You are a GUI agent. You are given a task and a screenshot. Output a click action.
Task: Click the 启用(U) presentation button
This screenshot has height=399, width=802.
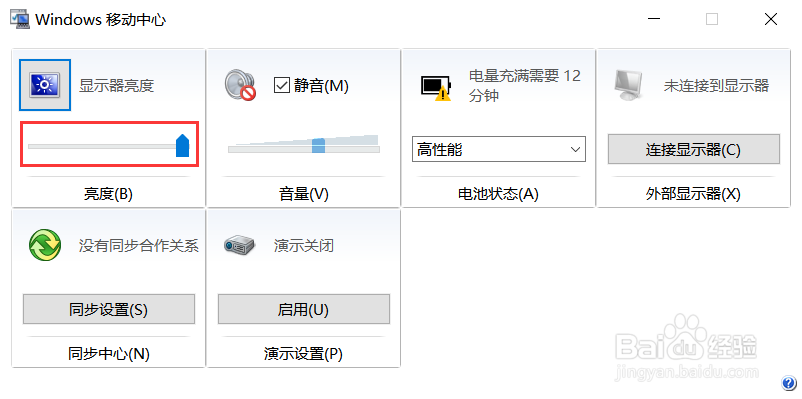tap(304, 309)
